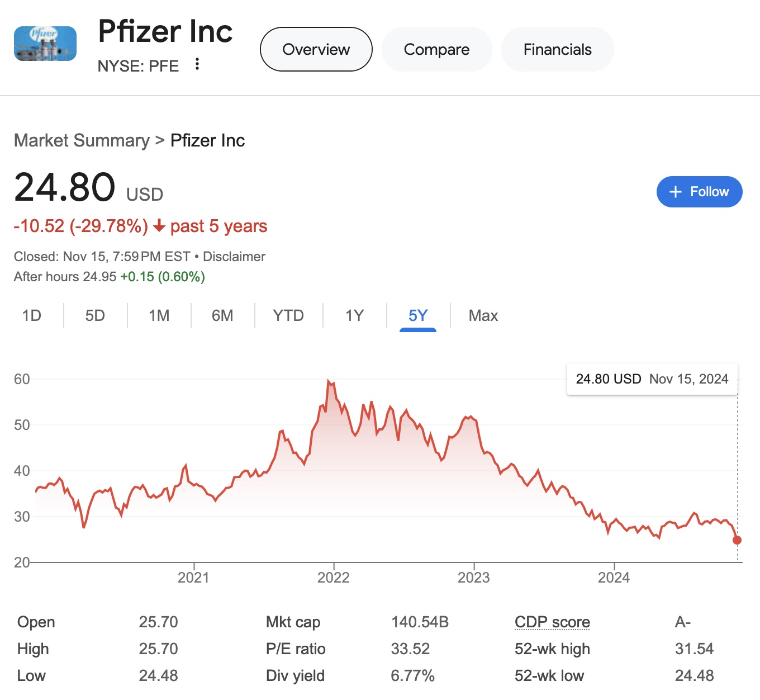Select the Max time range
The image size is (760, 700).
(483, 316)
